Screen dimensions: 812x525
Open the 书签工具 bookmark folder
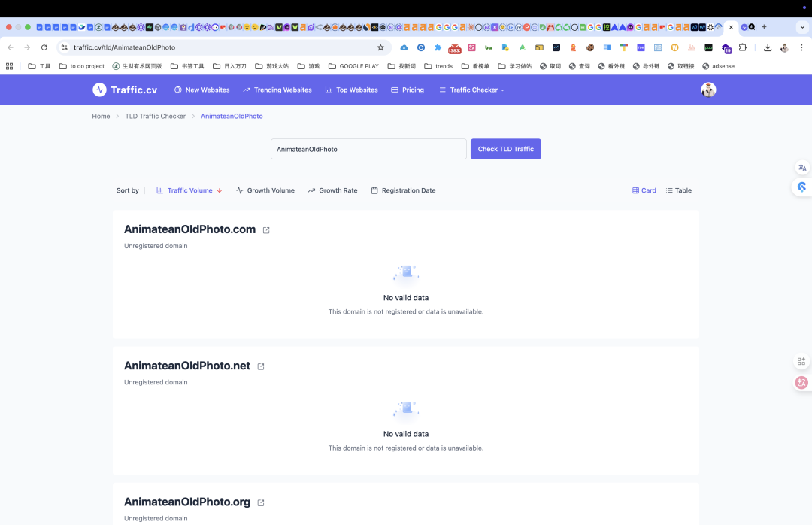(187, 66)
